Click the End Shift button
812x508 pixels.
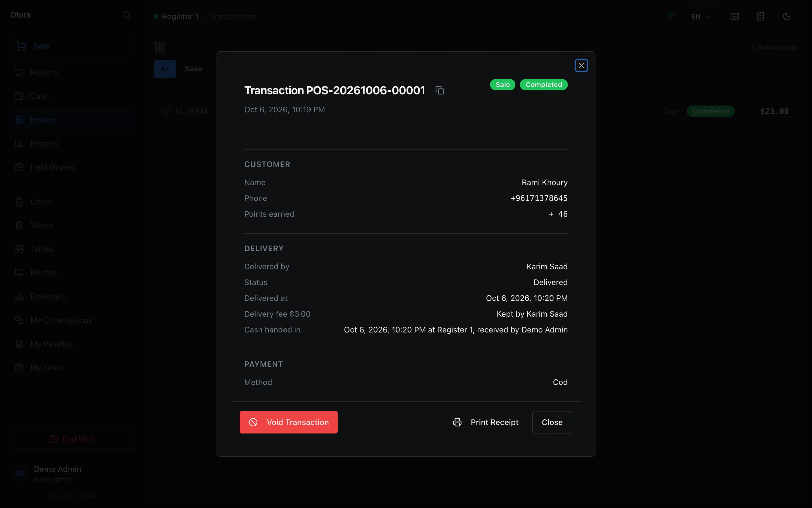click(x=72, y=439)
